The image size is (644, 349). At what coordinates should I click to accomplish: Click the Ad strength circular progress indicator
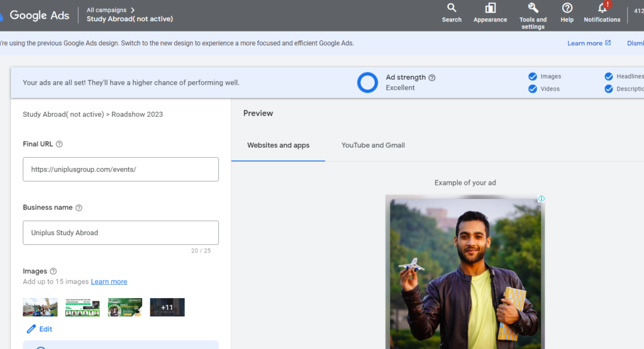coord(367,82)
